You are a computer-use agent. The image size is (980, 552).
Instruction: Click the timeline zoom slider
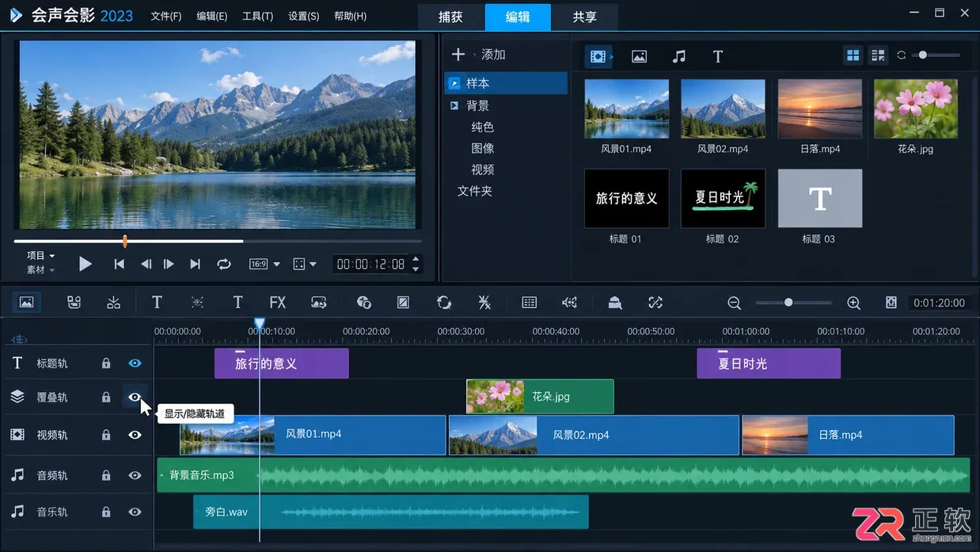click(793, 303)
